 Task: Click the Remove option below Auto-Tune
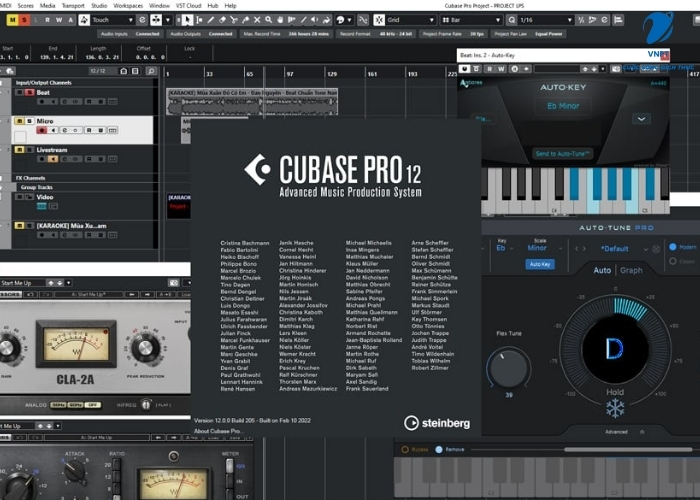pos(450,450)
